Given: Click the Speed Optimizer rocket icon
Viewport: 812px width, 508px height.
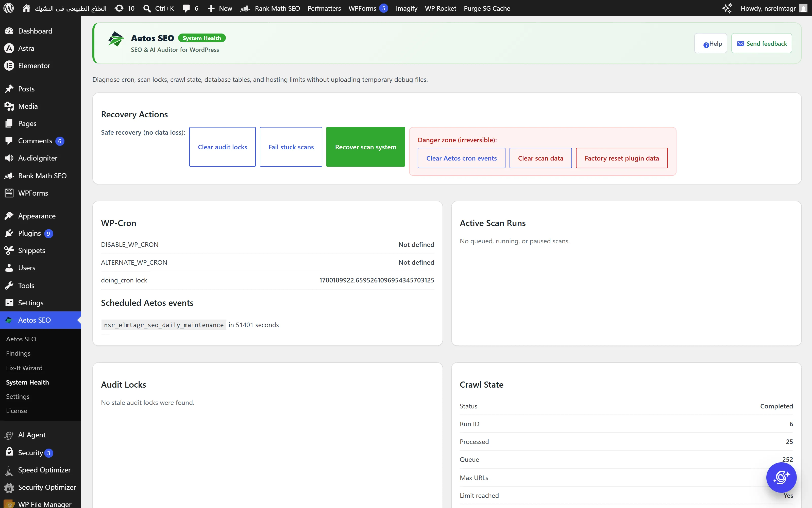Looking at the screenshot, I should pos(9,470).
